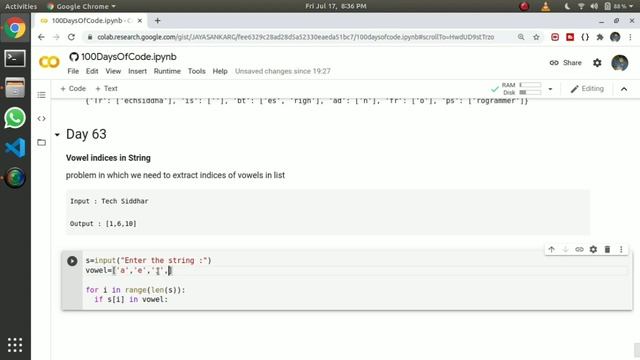Open user account avatar in Colab
Screen dimensions: 640x360
(x=620, y=63)
